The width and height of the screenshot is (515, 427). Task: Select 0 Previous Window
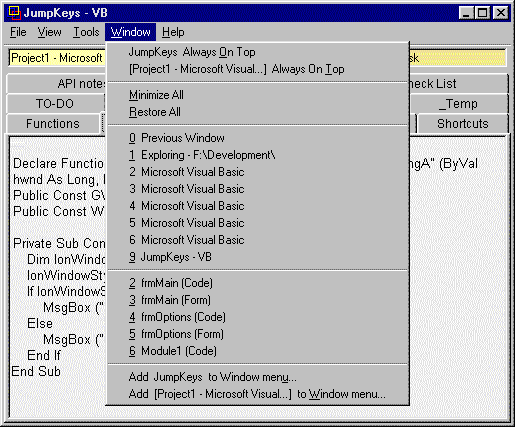click(258, 138)
